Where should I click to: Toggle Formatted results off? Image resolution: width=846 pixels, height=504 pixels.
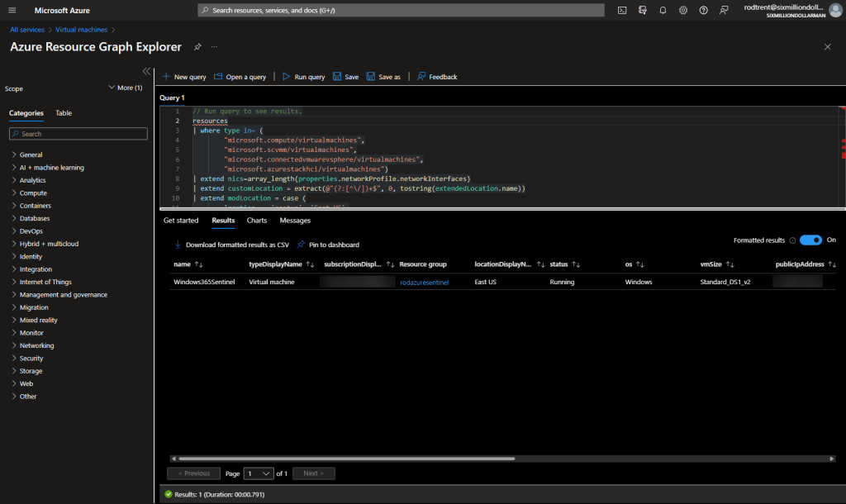point(810,239)
